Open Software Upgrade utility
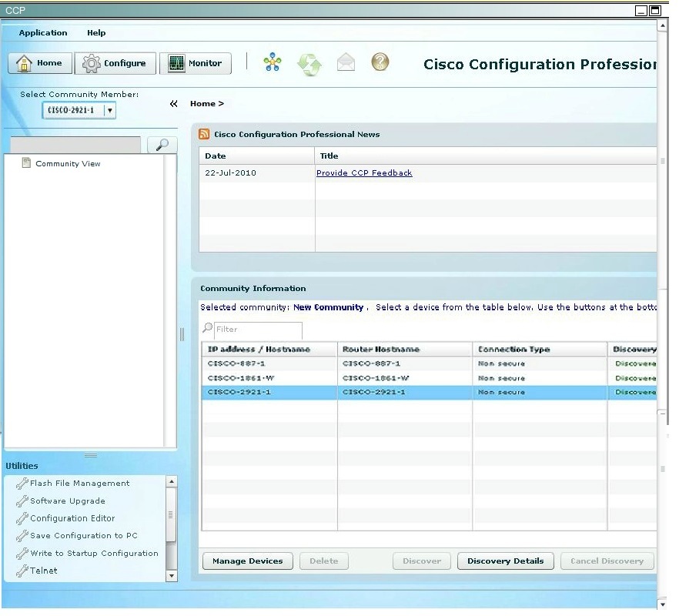679x616 pixels. tap(68, 501)
